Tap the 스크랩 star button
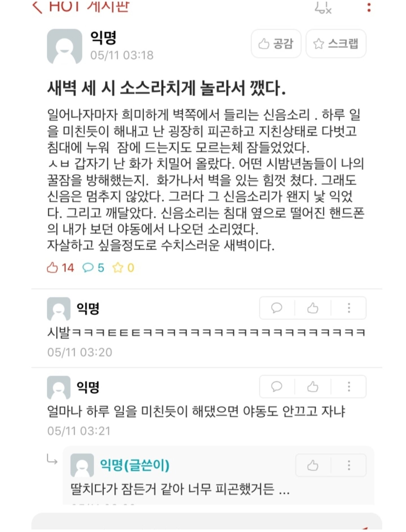The image size is (406, 532). pyautogui.click(x=336, y=43)
